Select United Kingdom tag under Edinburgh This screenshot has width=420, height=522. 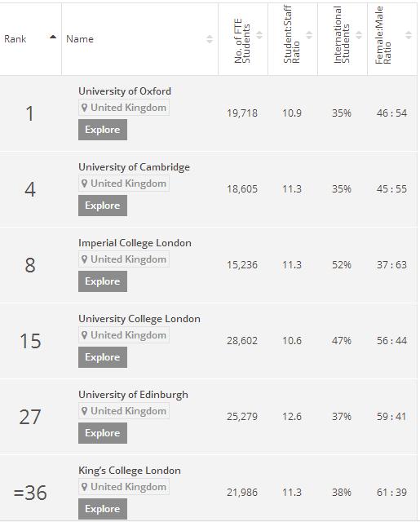[124, 411]
